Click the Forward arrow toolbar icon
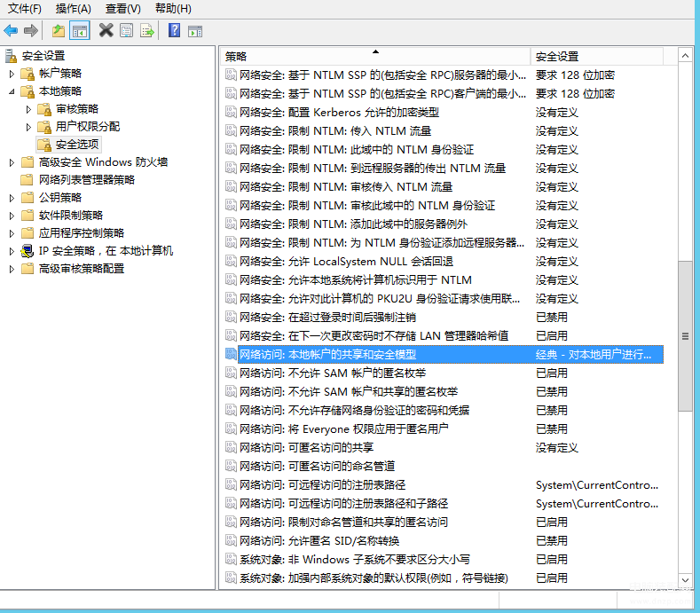The image size is (700, 613). point(31,31)
